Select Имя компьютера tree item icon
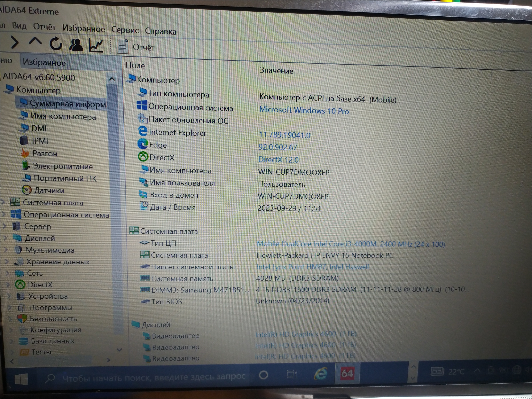Viewport: 532px width, 399px height. pyautogui.click(x=23, y=115)
